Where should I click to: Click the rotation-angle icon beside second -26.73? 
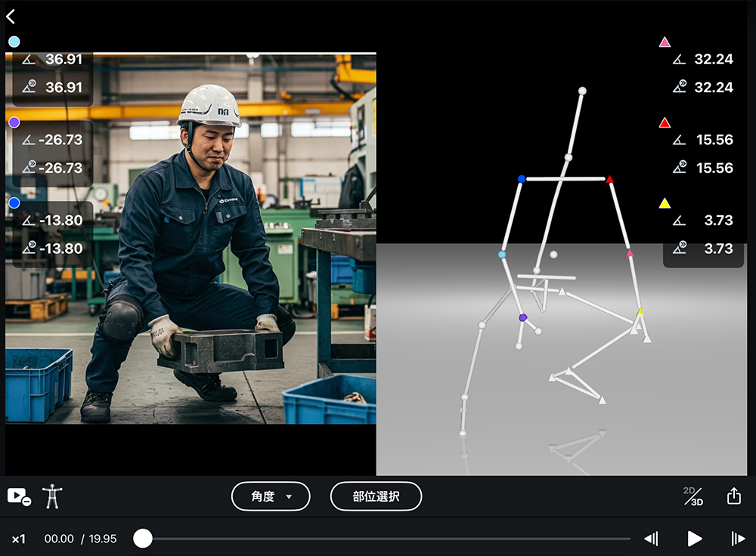pos(29,167)
